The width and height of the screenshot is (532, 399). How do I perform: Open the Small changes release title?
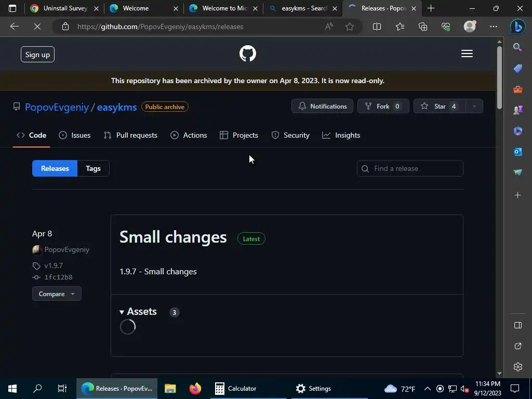[x=173, y=237]
